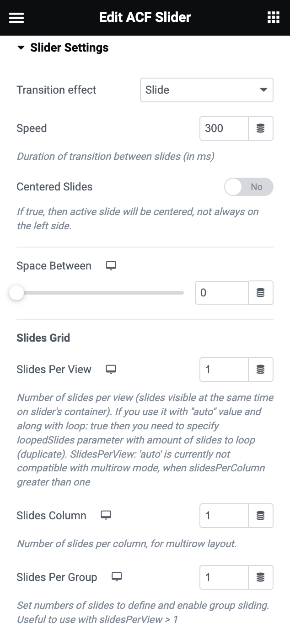Click the responsive mode icon beside Space Between
290x644 pixels.
[x=111, y=265]
